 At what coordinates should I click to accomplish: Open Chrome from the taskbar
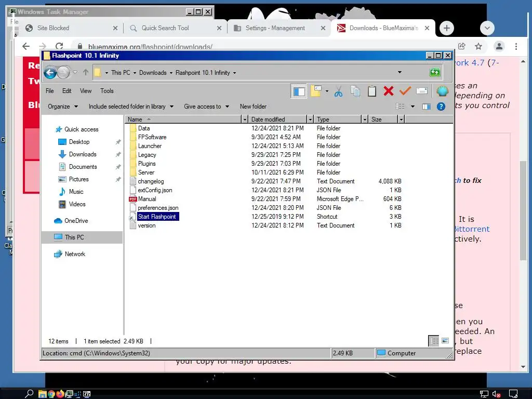51,394
